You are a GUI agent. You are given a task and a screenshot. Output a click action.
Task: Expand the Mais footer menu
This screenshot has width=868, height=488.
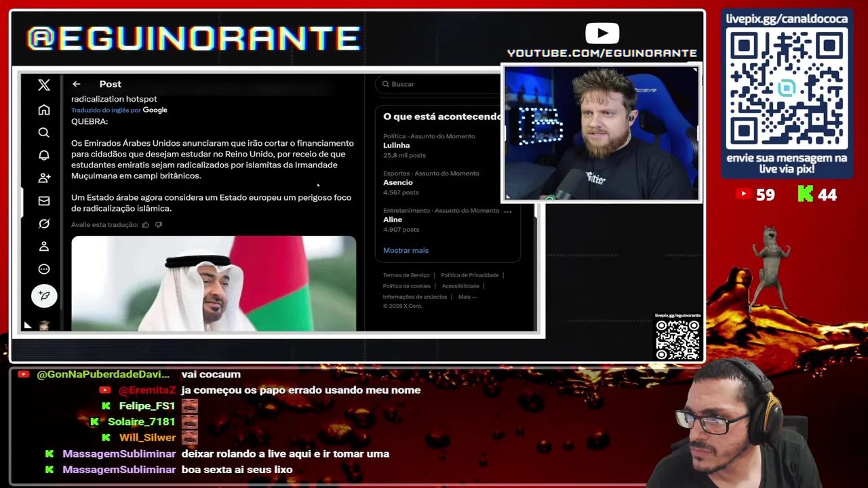(x=467, y=297)
